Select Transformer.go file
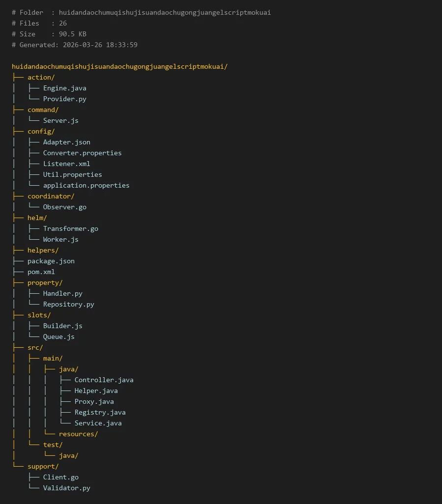Viewport: 442px width, 504px height. (70, 228)
